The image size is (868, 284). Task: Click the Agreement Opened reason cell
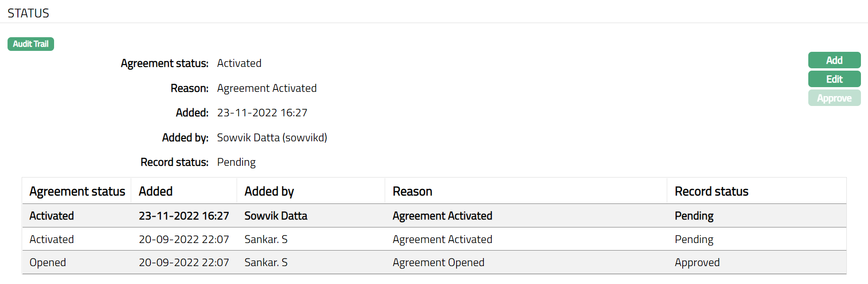pyautogui.click(x=438, y=262)
